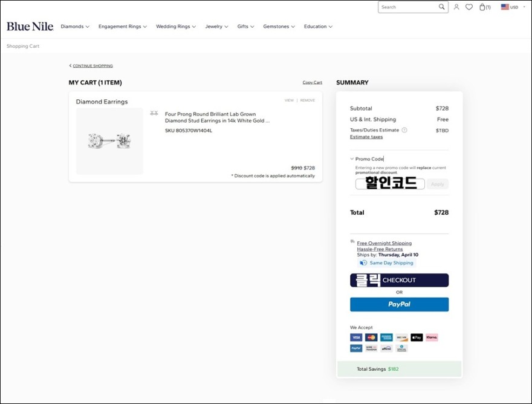Click the American Express payment icon

click(386, 337)
